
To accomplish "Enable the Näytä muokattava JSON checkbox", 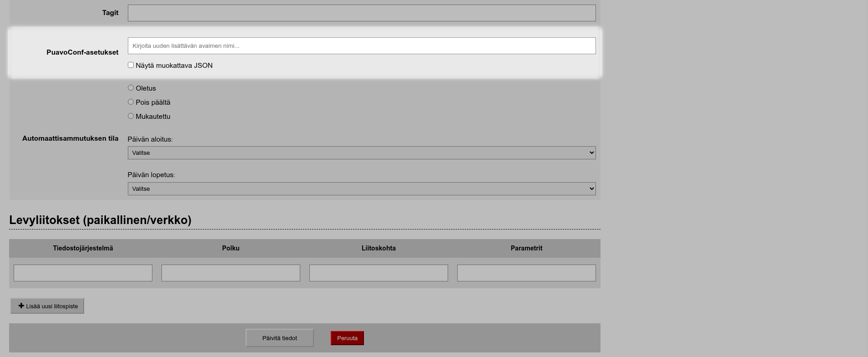I will [131, 65].
